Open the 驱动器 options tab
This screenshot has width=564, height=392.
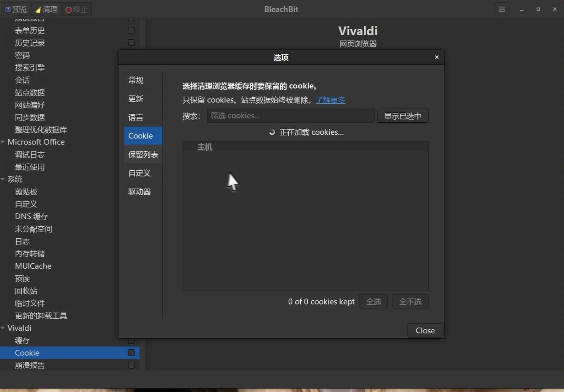pyautogui.click(x=143, y=192)
